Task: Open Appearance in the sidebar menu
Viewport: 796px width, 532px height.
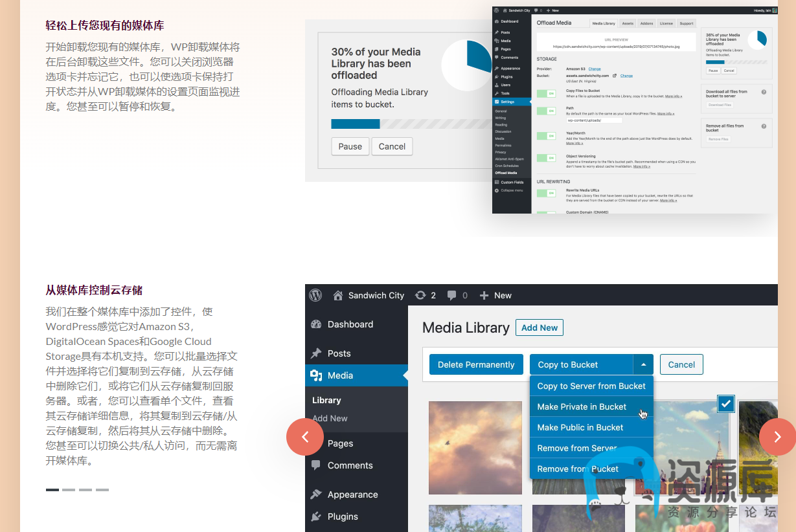Action: (x=352, y=494)
